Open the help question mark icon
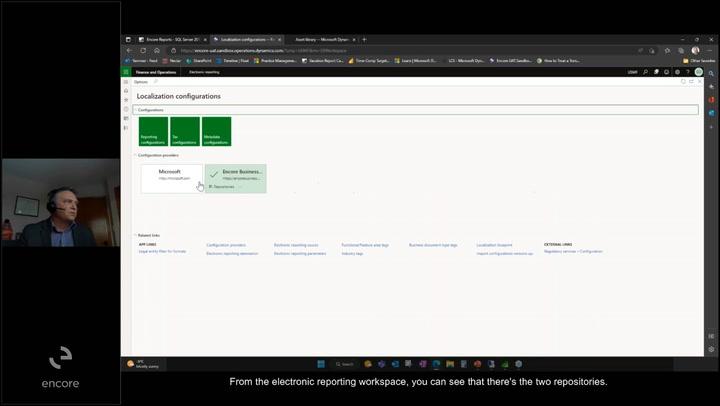This screenshot has width=720, height=406. pos(688,72)
